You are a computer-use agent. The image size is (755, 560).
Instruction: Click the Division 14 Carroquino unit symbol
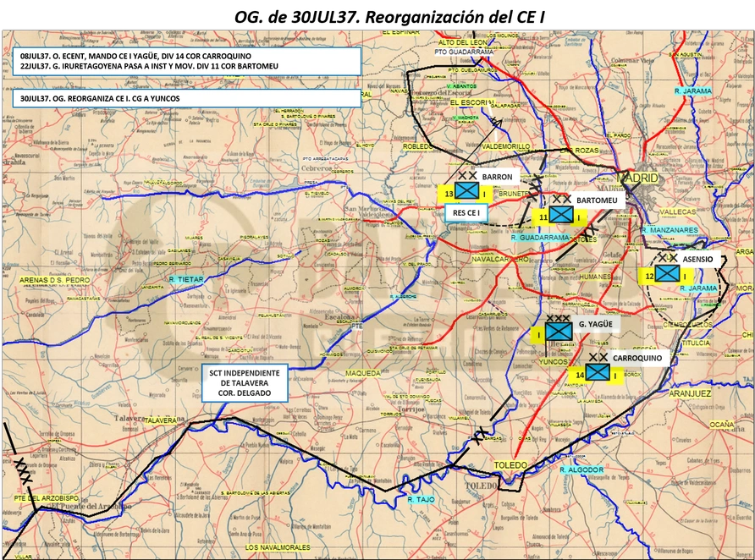coord(598,372)
